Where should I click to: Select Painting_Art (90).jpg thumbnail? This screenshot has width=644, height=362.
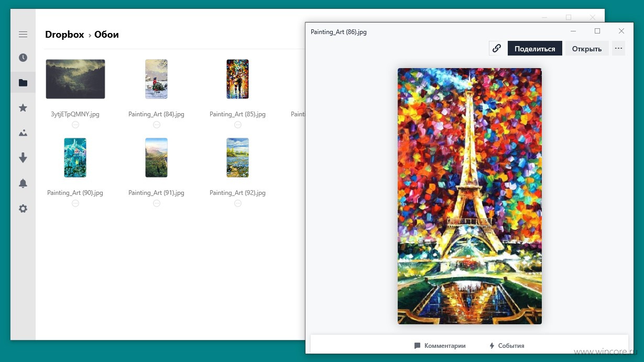coord(75,158)
